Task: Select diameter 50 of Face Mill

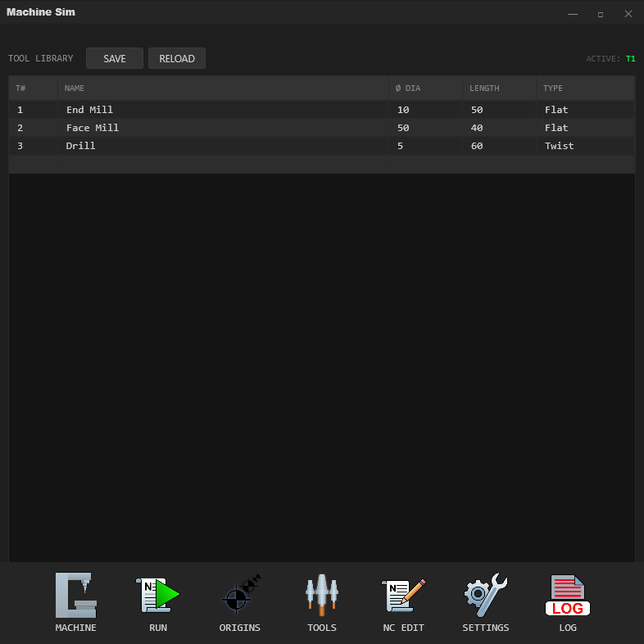Action: tap(425, 128)
